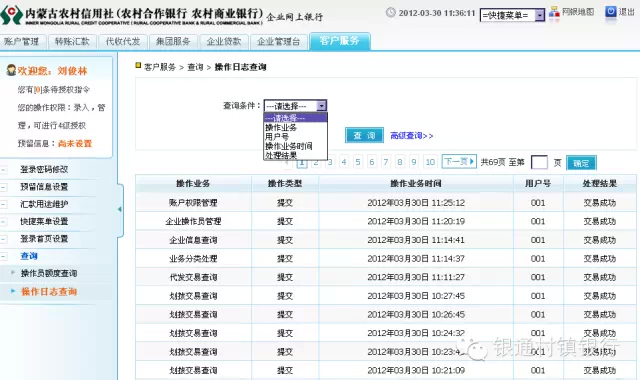
Task: Click the 企业信息查询 table cell
Action: tap(193, 240)
